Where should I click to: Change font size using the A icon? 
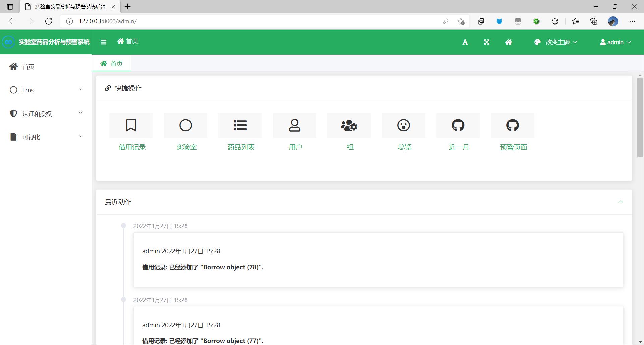[x=465, y=42]
